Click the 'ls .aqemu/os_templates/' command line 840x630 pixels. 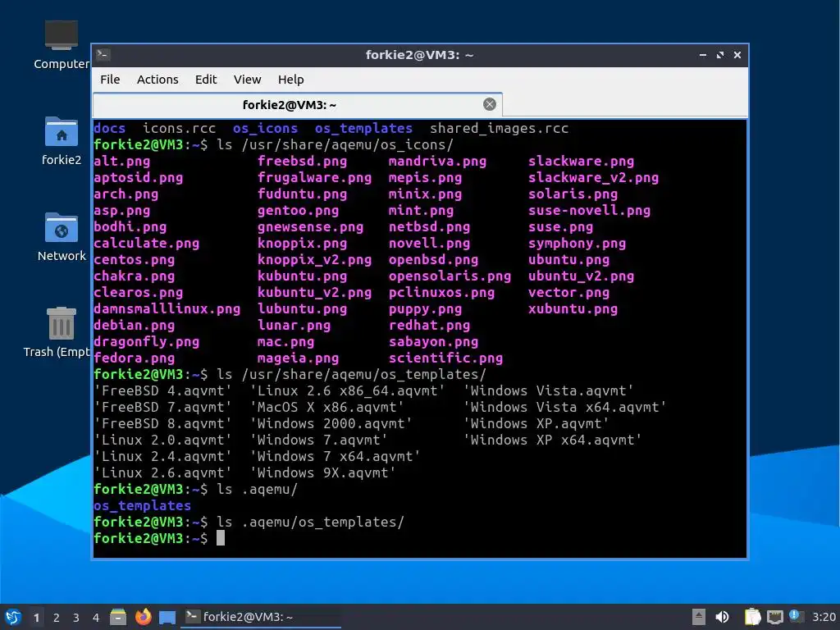coord(310,523)
